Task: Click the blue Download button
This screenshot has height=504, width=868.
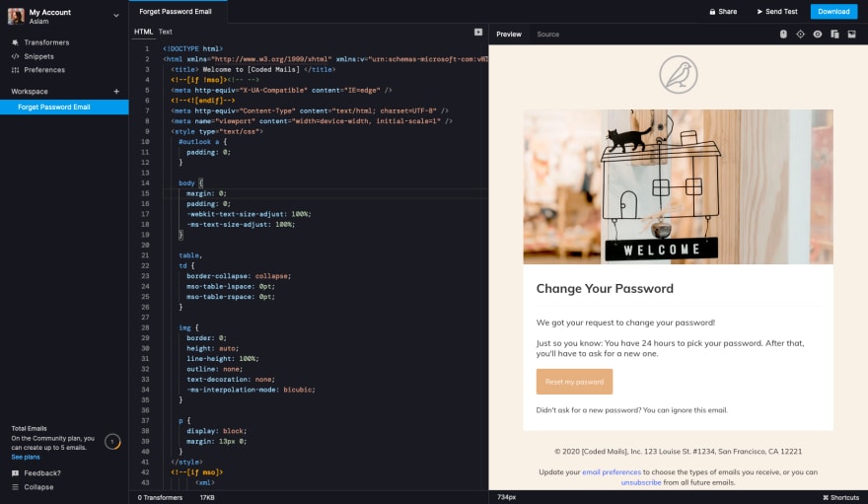Action: click(833, 12)
